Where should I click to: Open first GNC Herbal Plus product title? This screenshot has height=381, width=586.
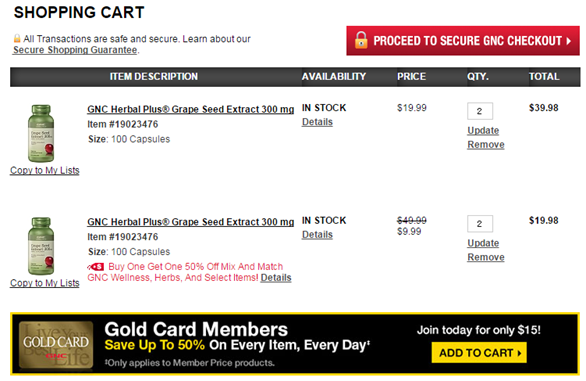click(191, 109)
